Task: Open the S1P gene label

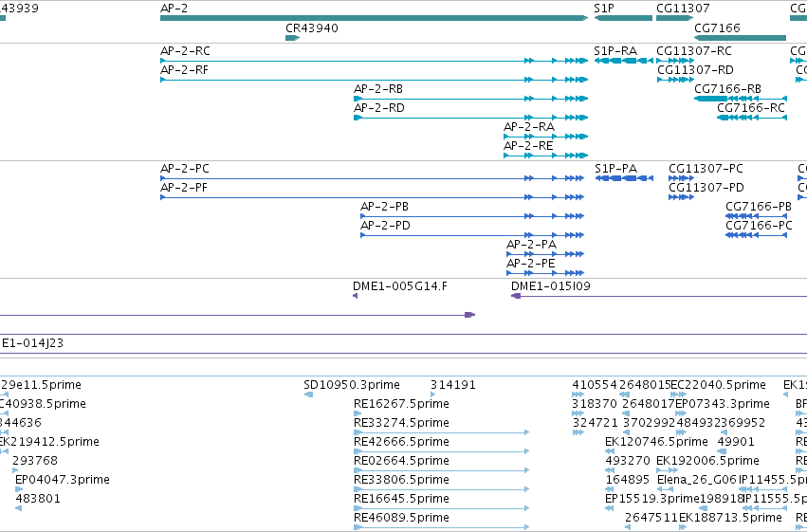Action: (604, 9)
